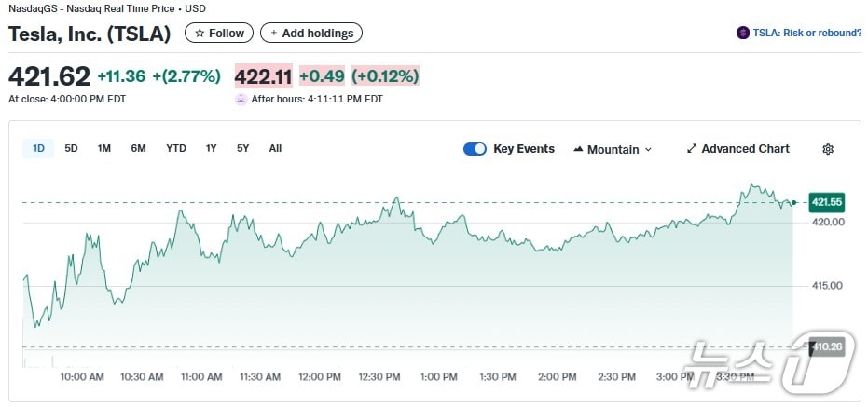Click the star icon in Follow button
The height and width of the screenshot is (407, 868).
tap(200, 34)
